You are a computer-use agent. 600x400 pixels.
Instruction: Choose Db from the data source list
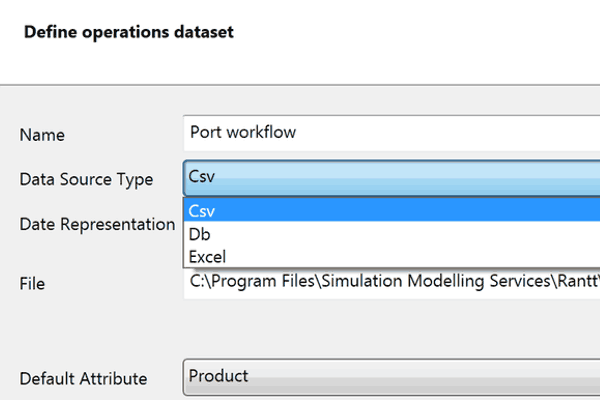coord(199,234)
